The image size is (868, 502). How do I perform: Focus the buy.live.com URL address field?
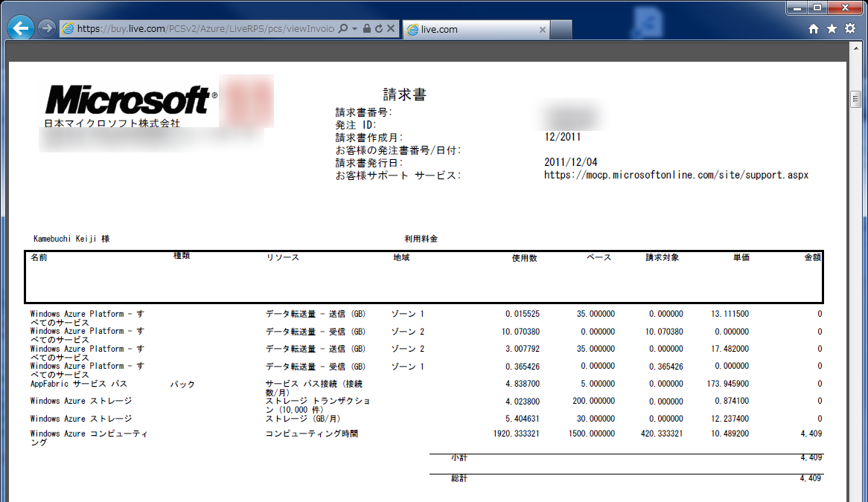point(205,29)
